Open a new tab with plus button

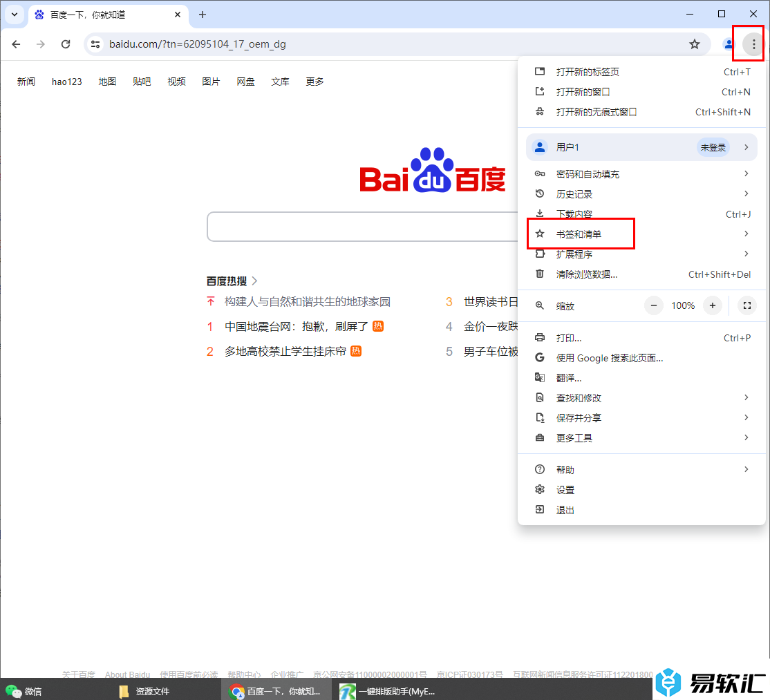pyautogui.click(x=203, y=15)
